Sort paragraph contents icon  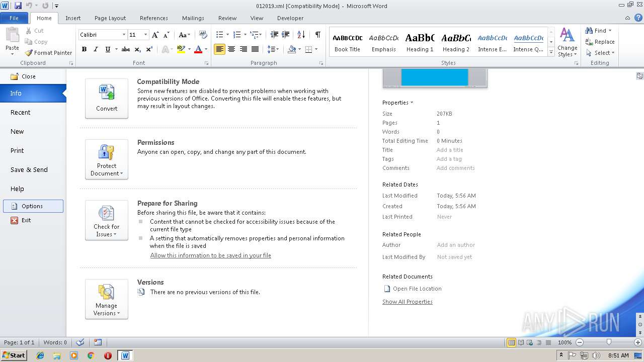coord(301,35)
